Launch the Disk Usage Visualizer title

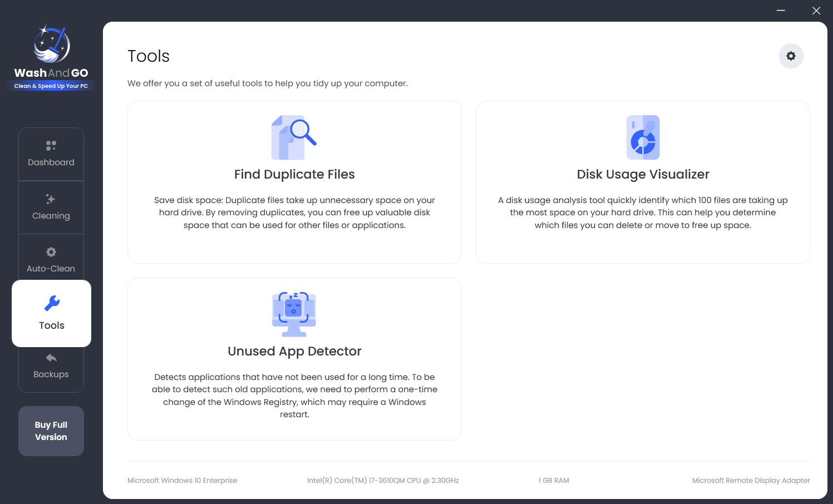[x=643, y=175]
